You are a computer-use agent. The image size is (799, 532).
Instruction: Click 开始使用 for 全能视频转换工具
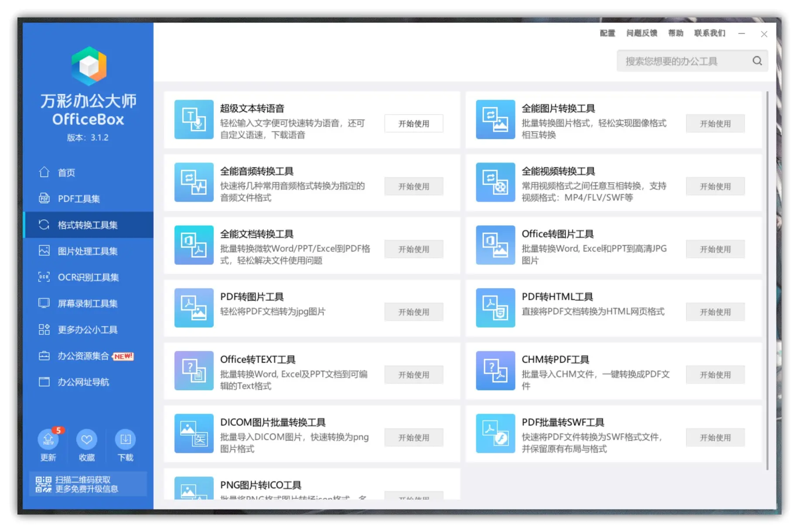pos(715,186)
